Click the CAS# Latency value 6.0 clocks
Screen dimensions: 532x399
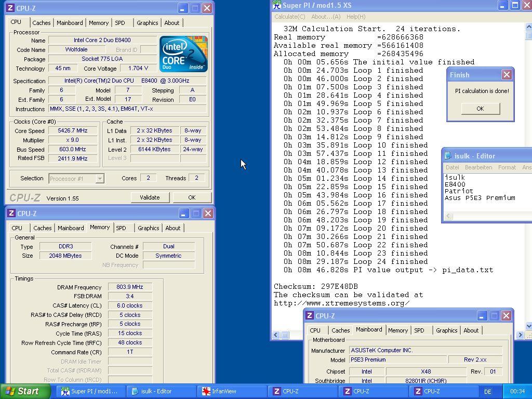click(x=129, y=305)
